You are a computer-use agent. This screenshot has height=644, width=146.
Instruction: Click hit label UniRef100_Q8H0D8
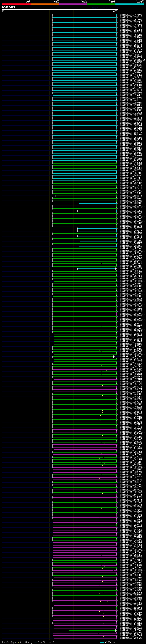pos(131,203)
